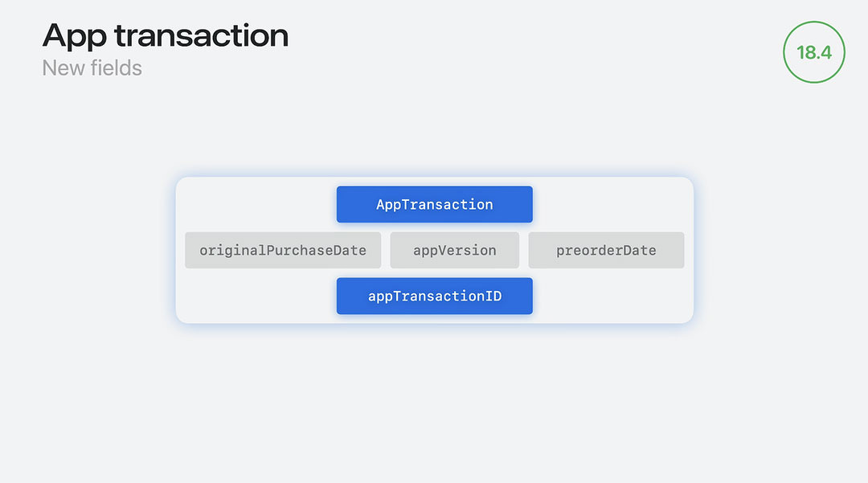Click empty space left of AppTransaction box
This screenshot has height=483, width=868.
pos(257,204)
